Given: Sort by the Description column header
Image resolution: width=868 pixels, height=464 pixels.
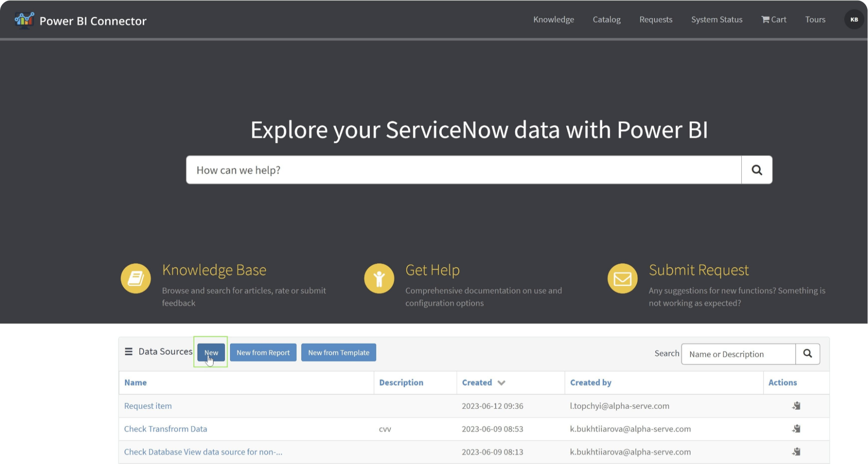Looking at the screenshot, I should (401, 382).
